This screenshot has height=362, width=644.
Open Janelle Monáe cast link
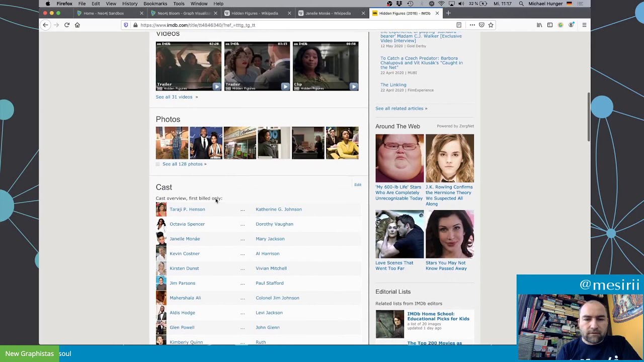click(185, 239)
